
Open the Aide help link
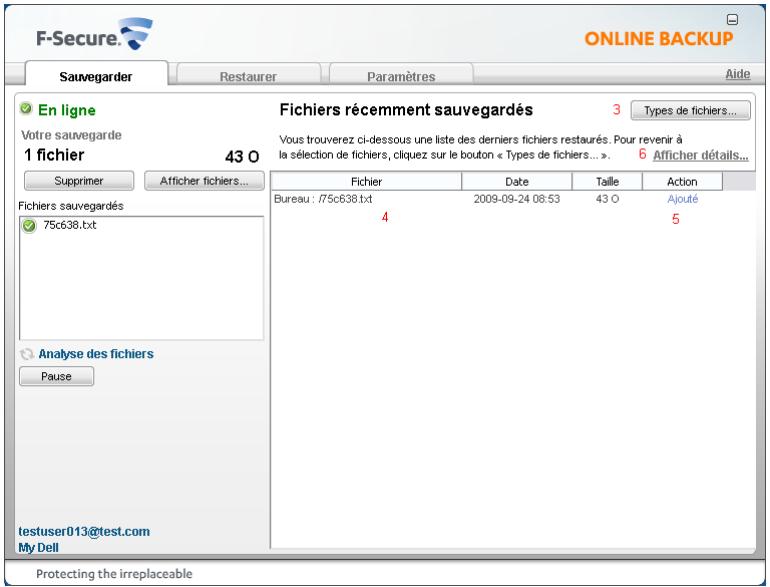(x=738, y=74)
